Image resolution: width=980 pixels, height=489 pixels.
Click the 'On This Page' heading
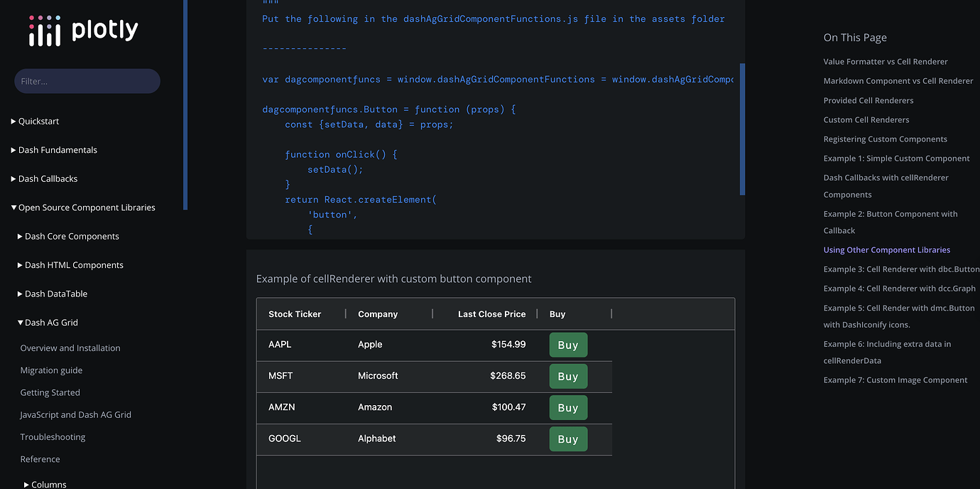pyautogui.click(x=855, y=38)
